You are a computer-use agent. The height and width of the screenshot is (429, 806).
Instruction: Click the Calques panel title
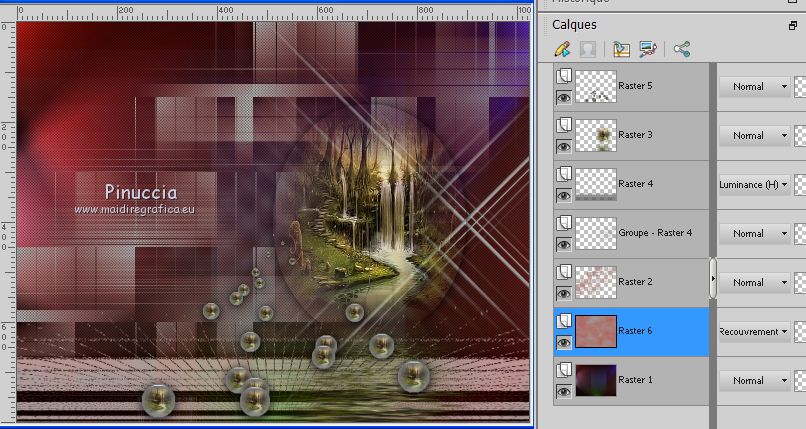(x=574, y=25)
